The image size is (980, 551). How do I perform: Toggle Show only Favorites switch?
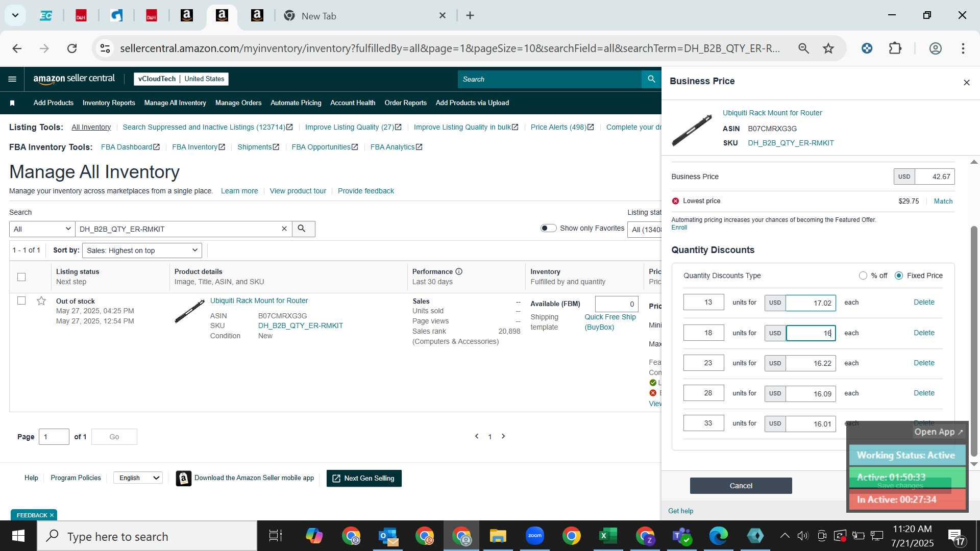549,228
